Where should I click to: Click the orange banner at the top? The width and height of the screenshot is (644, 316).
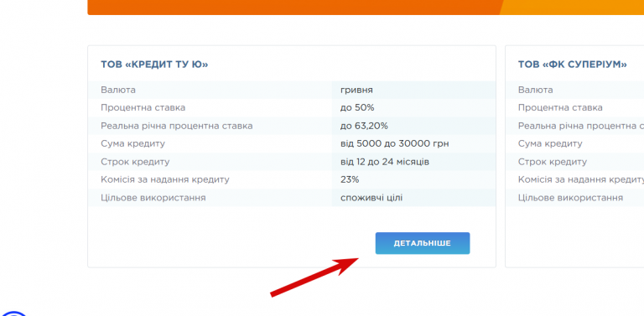366,7
